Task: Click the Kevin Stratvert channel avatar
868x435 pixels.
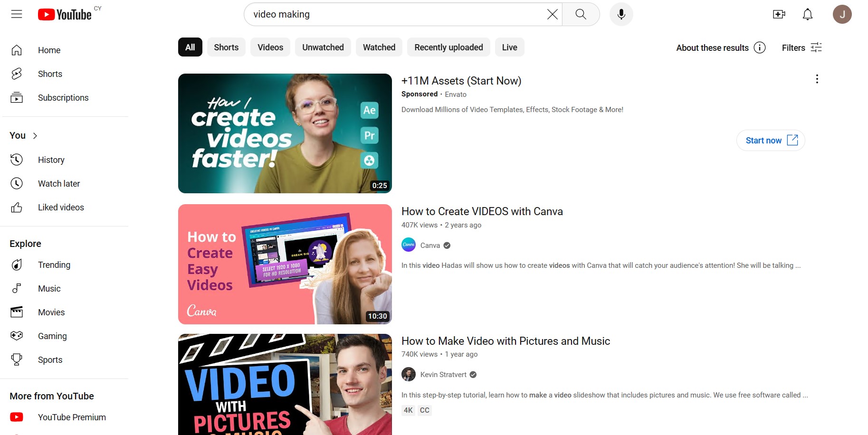Action: click(x=409, y=374)
